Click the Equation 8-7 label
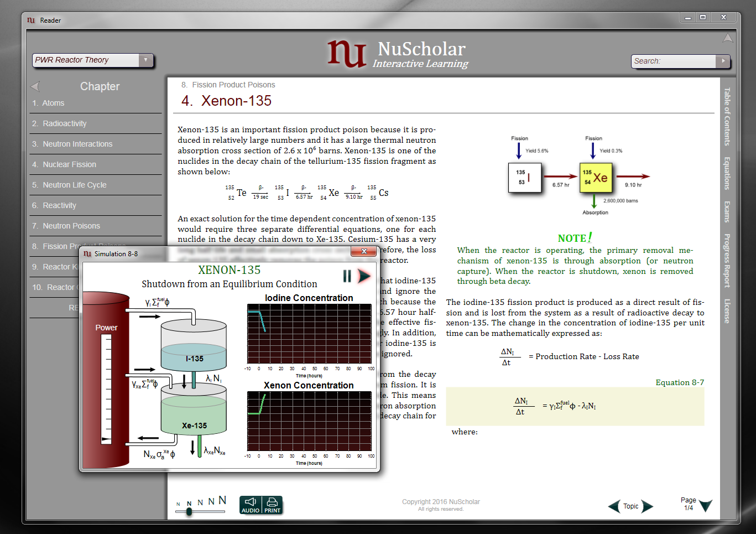 [680, 382]
